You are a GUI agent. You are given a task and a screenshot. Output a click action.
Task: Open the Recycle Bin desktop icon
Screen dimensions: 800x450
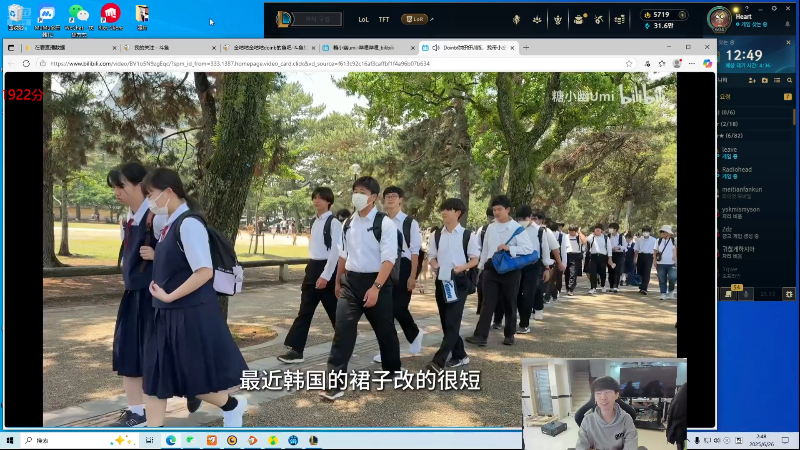[x=16, y=17]
